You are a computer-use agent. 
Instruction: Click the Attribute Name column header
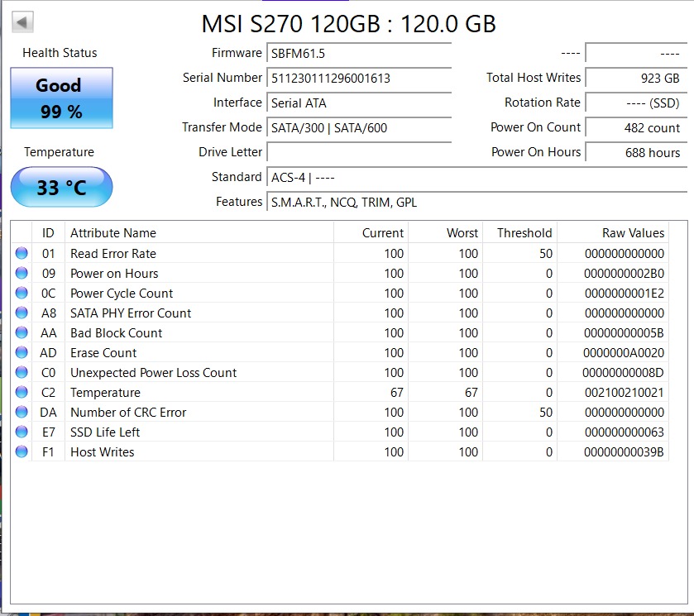(x=199, y=233)
